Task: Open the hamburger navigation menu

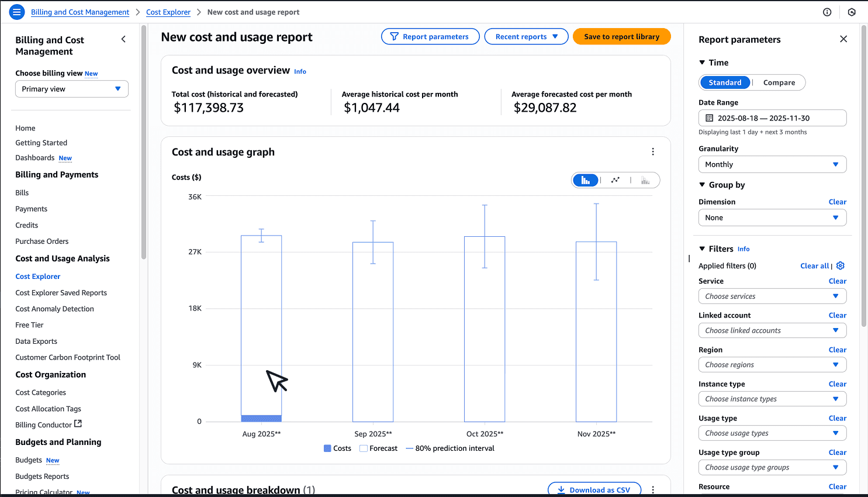Action: click(x=17, y=12)
